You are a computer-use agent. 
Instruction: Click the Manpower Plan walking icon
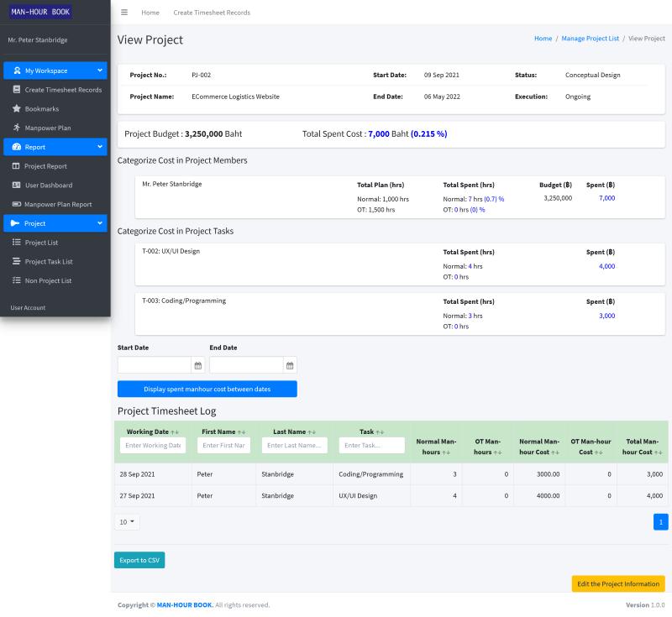click(x=16, y=128)
